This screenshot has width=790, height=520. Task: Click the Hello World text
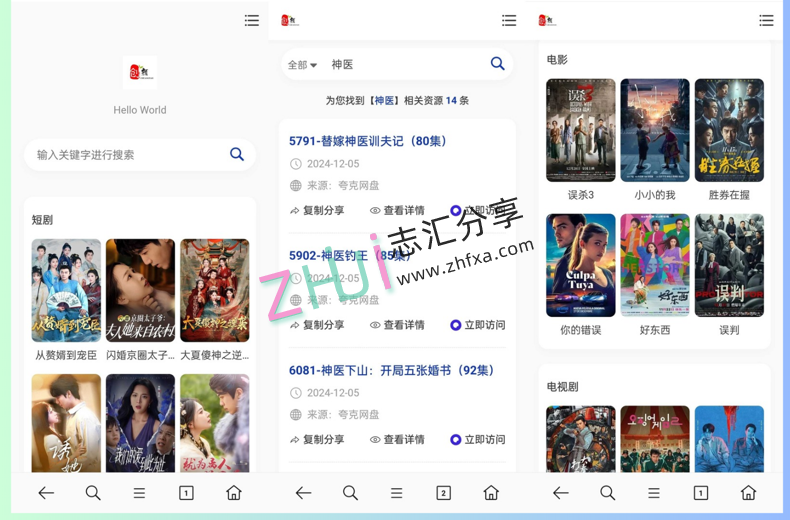140,110
